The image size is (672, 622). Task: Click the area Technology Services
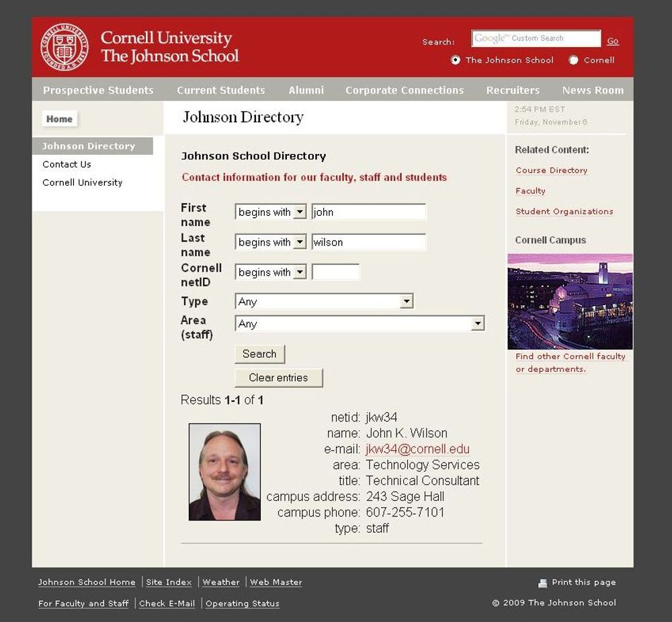click(x=423, y=465)
